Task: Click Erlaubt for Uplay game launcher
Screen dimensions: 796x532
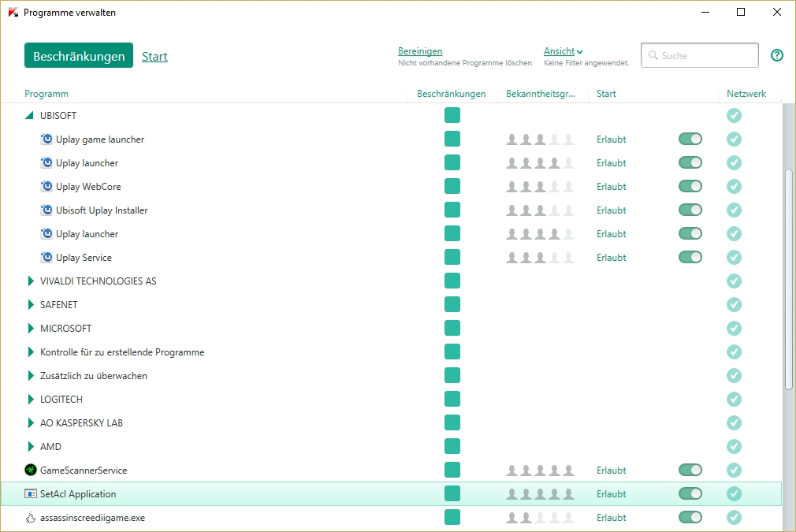Action: click(612, 139)
